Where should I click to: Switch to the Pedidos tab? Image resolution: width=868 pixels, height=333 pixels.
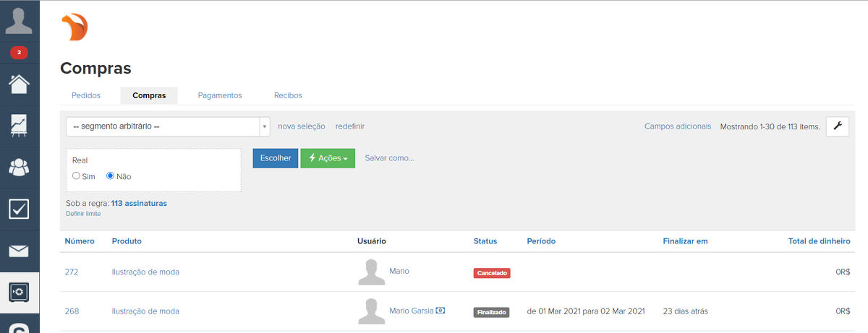coord(86,95)
